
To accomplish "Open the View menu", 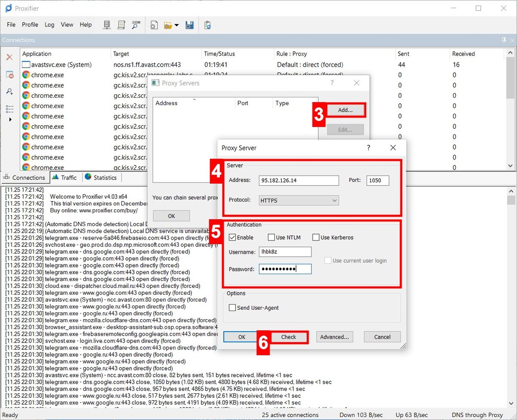I will pyautogui.click(x=67, y=25).
